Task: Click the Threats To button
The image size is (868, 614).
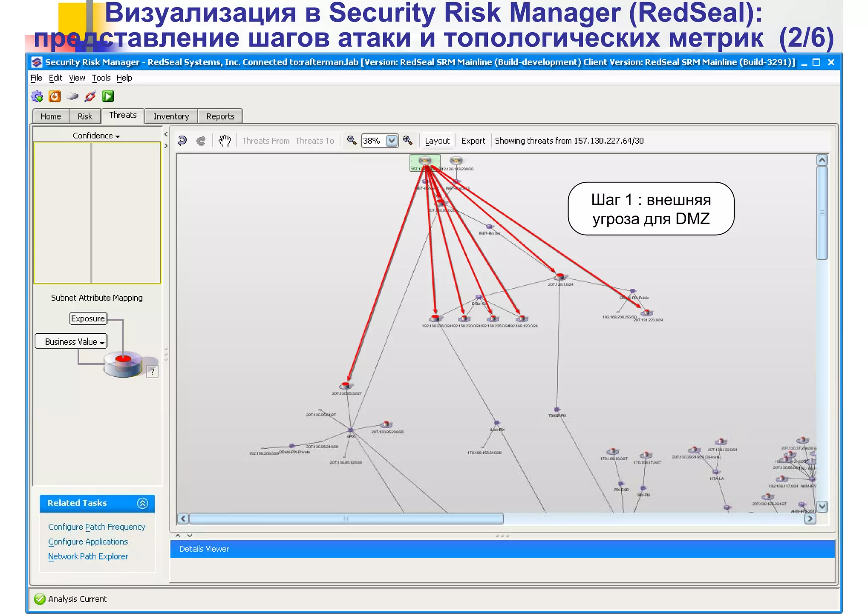Action: pos(315,141)
